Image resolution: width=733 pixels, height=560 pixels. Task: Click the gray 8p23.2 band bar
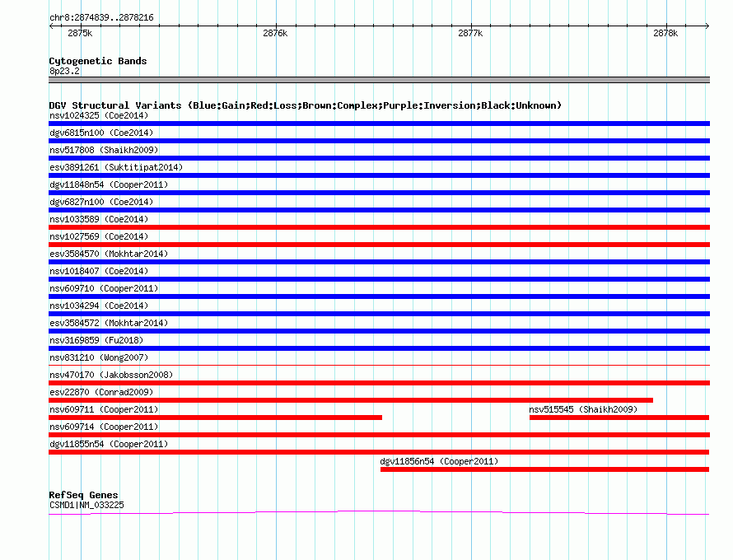379,80
